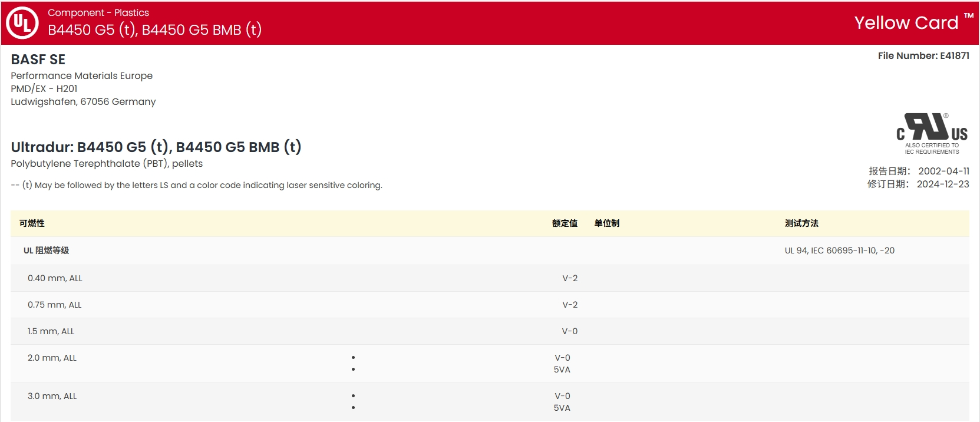
Task: Click the V-0 rating for 1.5 mm
Action: coord(570,331)
